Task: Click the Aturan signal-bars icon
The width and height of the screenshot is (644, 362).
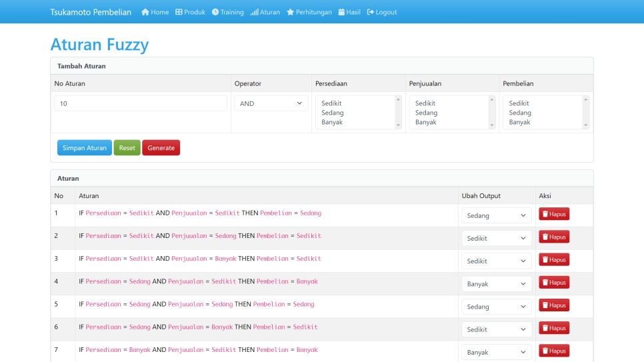Action: click(254, 12)
